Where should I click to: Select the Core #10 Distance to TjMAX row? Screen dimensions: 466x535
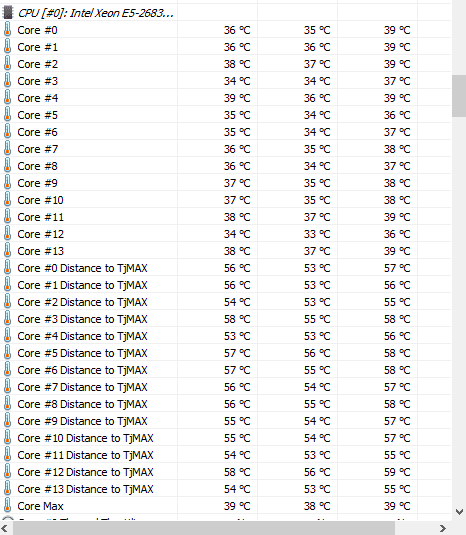click(225, 438)
